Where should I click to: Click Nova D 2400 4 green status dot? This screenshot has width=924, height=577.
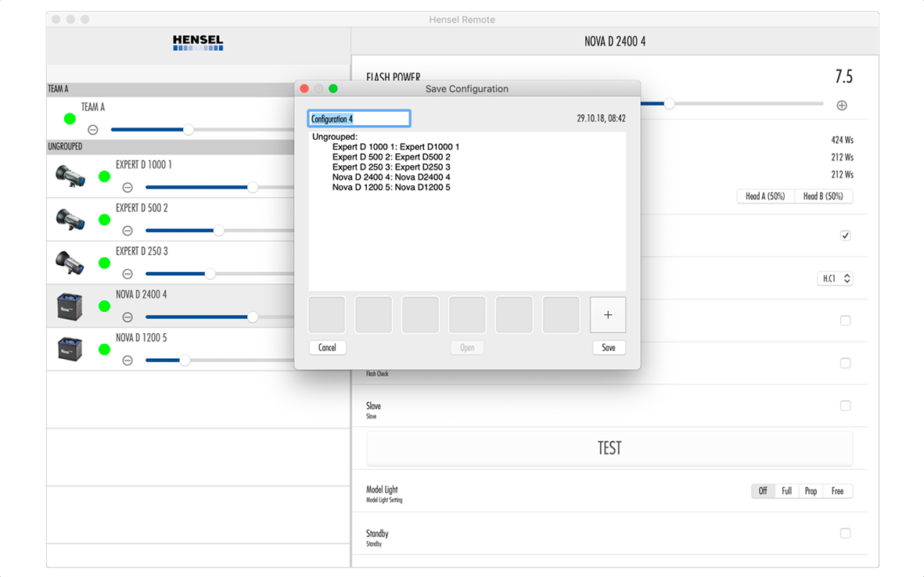click(104, 306)
